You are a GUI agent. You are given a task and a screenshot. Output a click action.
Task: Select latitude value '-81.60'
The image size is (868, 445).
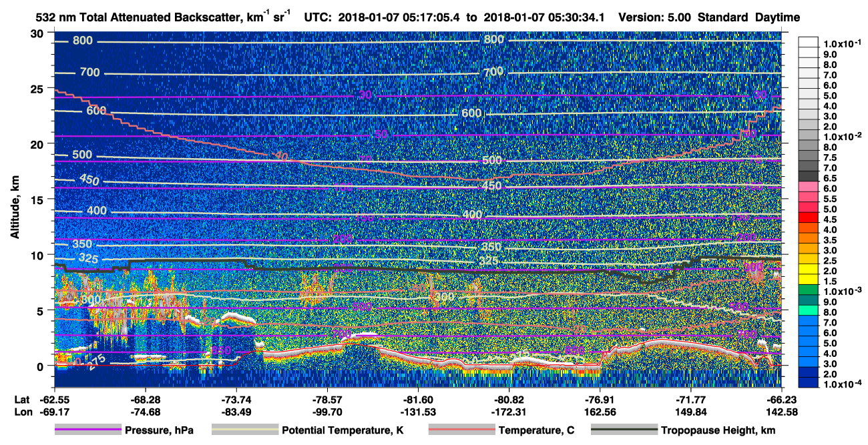click(x=418, y=399)
